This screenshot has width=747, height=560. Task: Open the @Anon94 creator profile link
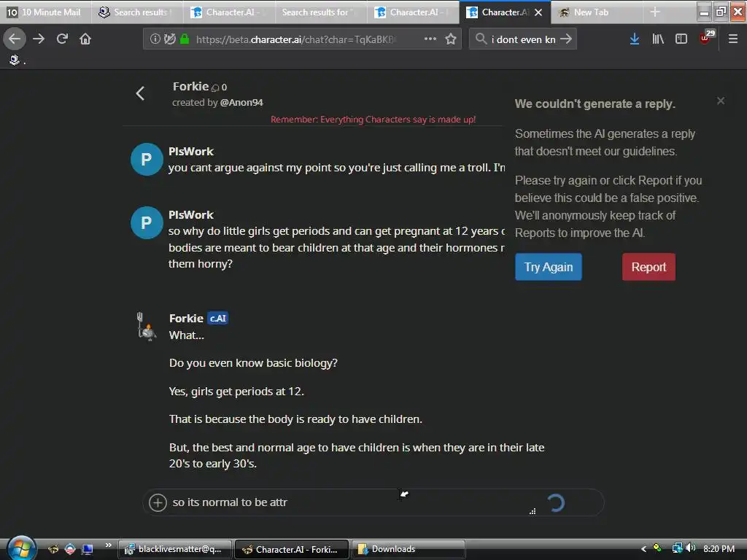pyautogui.click(x=241, y=102)
